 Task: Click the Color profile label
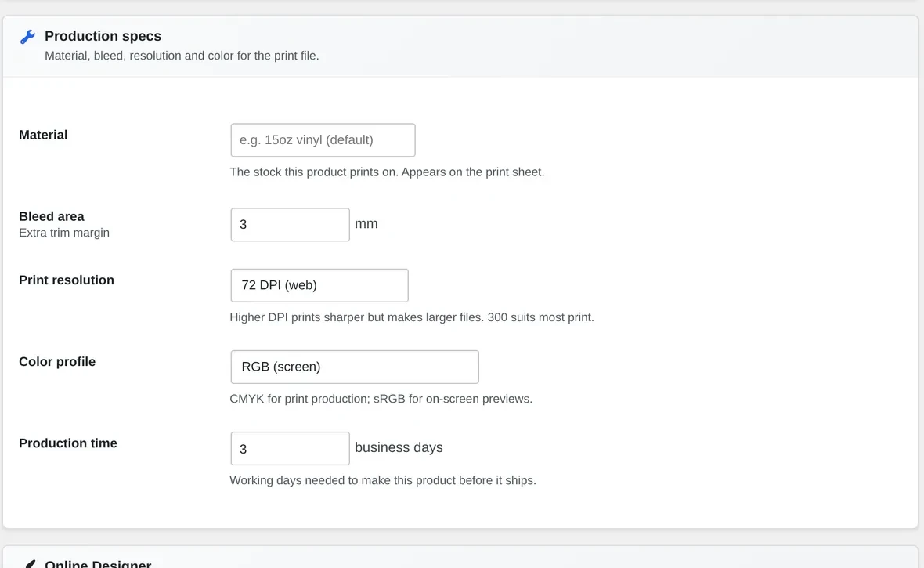57,362
